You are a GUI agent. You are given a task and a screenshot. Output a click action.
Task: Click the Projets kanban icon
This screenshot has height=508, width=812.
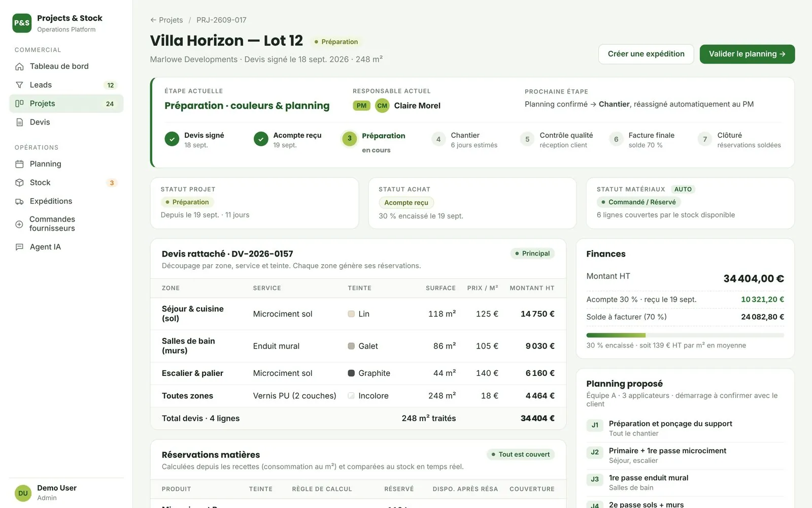[x=19, y=104]
